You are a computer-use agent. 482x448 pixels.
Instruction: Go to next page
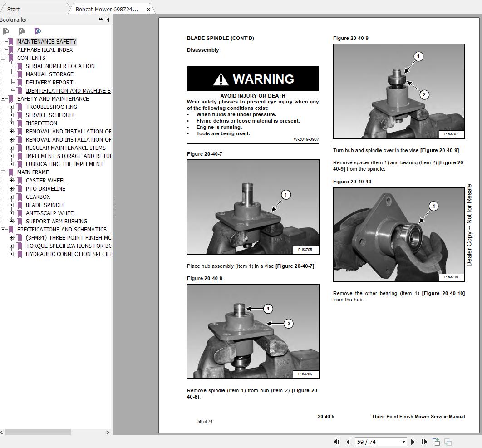point(413,442)
